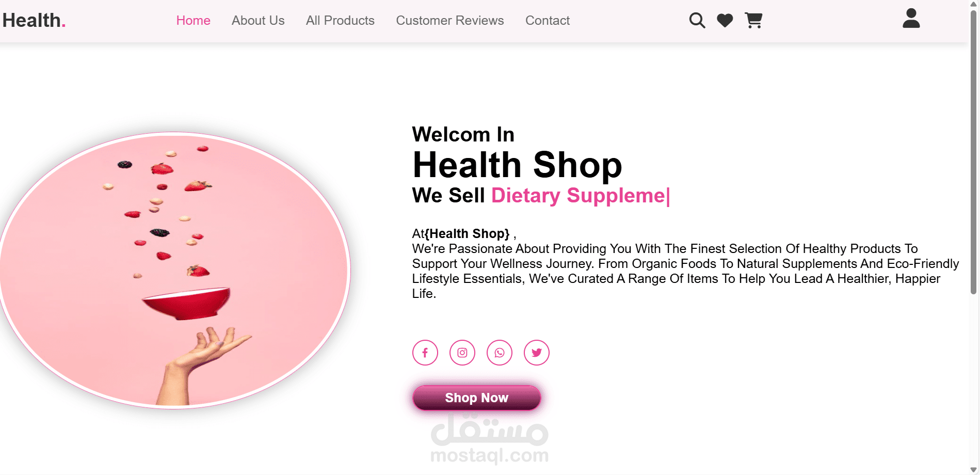This screenshot has height=475, width=980.
Task: Open the WhatsApp social icon
Action: [x=500, y=353]
